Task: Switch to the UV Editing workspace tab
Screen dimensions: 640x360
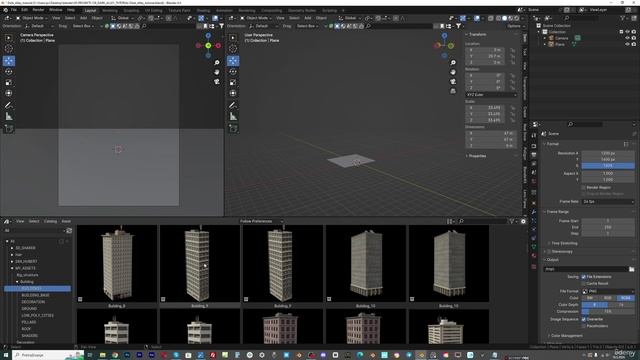Action: [x=153, y=11]
